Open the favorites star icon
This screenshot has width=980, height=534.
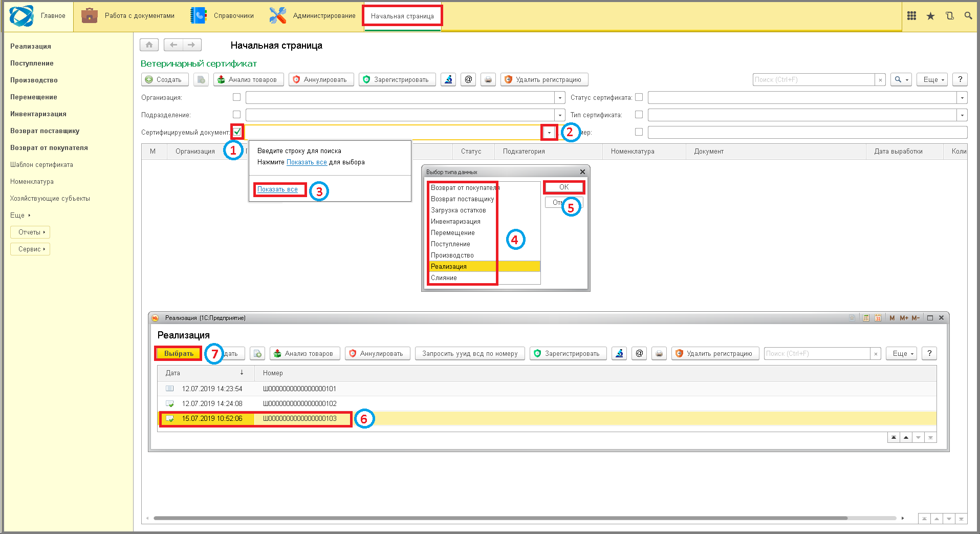click(930, 16)
